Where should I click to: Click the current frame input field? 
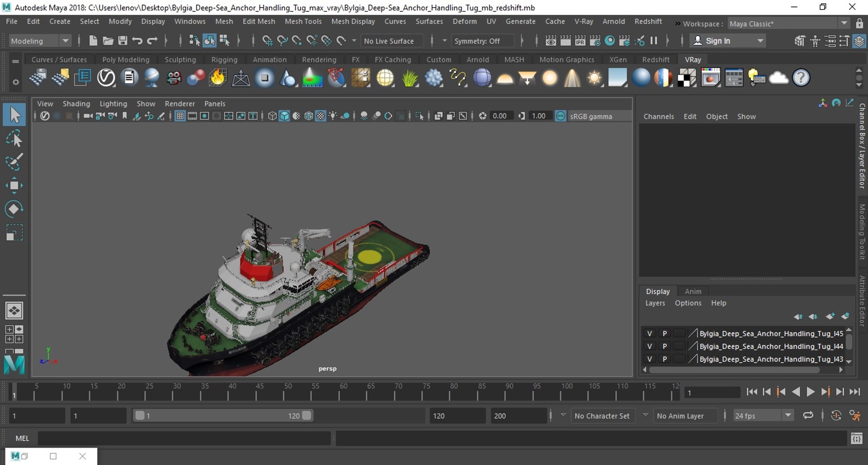(712, 393)
